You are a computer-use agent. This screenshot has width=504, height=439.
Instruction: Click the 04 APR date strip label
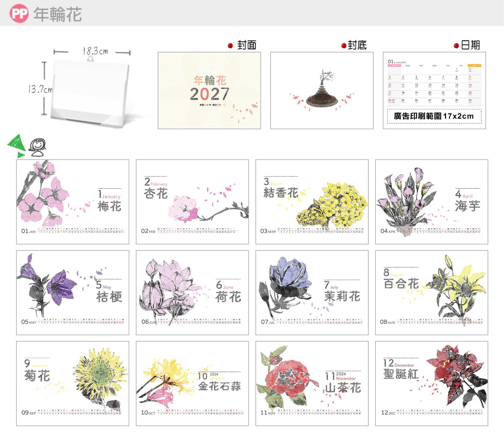pyautogui.click(x=388, y=231)
